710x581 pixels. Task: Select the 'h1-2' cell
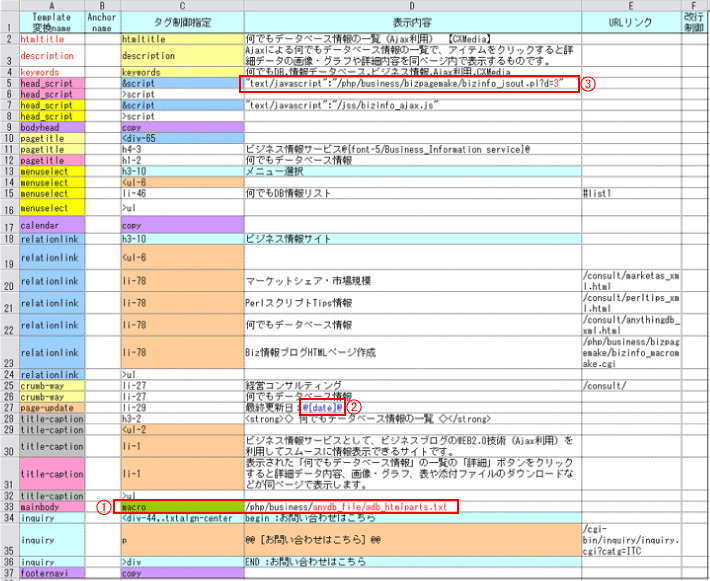(182, 160)
